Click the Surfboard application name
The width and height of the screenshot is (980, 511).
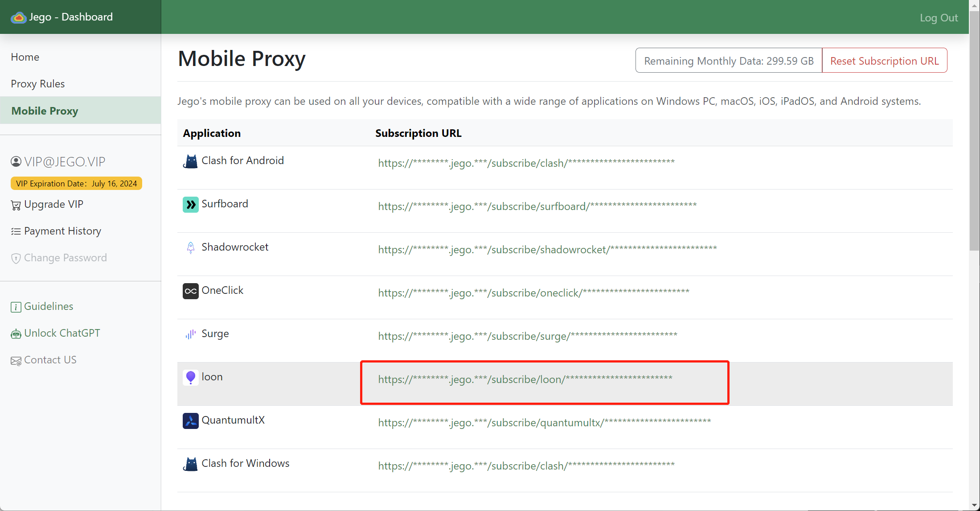pos(225,204)
